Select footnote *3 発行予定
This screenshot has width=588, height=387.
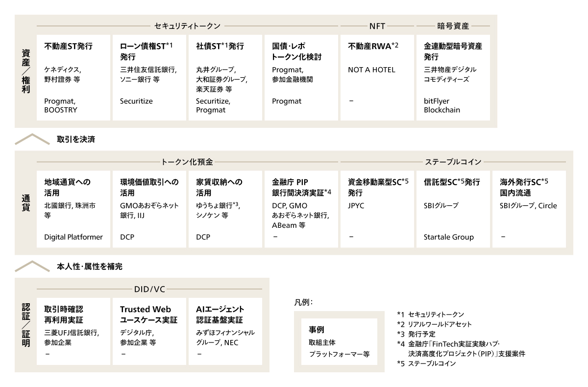coord(416,334)
